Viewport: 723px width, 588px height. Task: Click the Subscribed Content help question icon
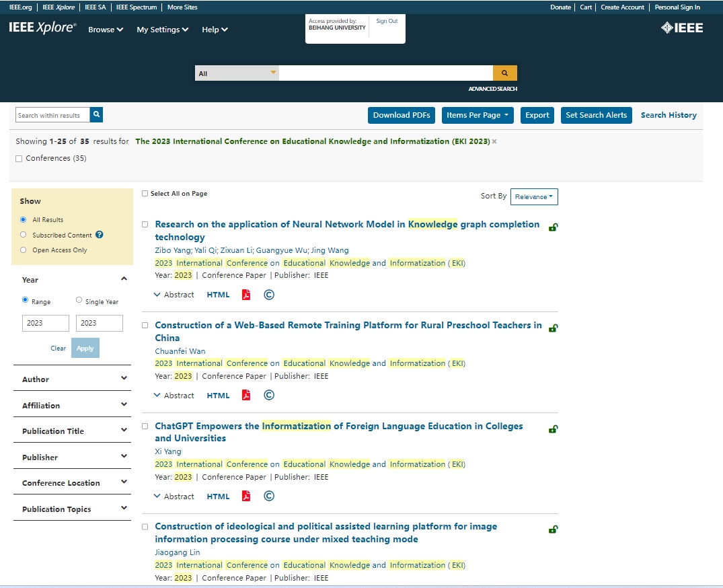pyautogui.click(x=99, y=235)
